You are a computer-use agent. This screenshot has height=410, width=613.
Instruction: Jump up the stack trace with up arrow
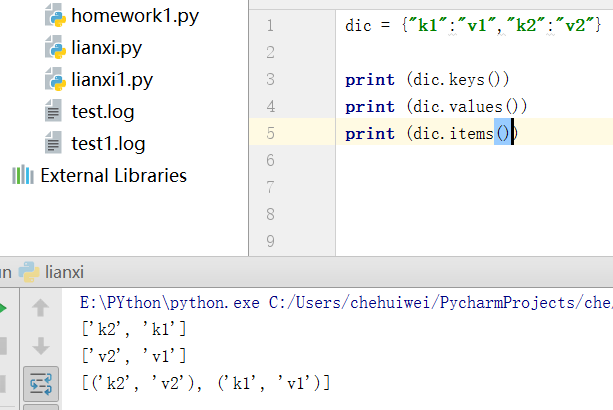coord(40,308)
